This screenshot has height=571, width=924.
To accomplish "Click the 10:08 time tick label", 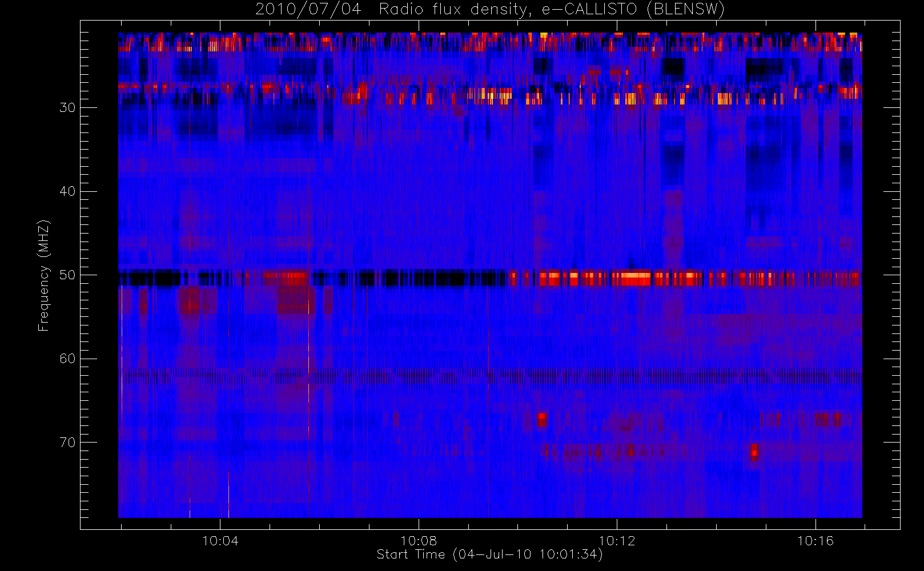I will coord(419,540).
